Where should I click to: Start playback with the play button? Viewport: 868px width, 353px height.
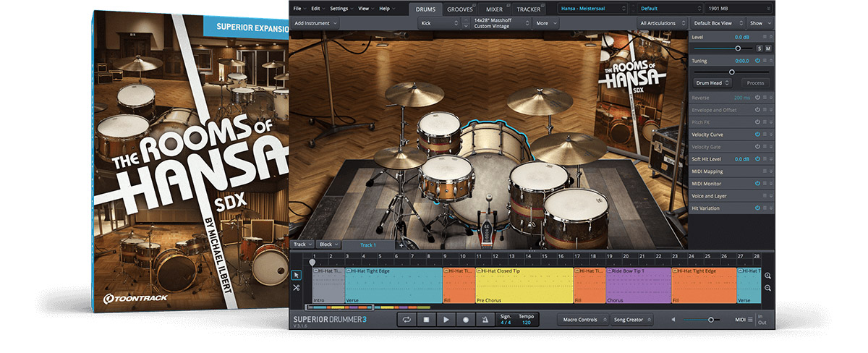pos(446,319)
